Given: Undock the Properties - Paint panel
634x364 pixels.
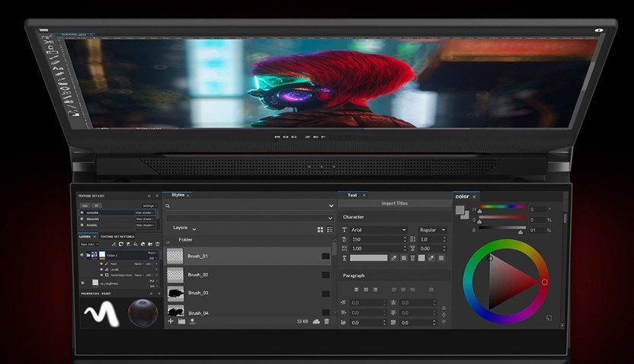Looking at the screenshot, I should coord(151,294).
